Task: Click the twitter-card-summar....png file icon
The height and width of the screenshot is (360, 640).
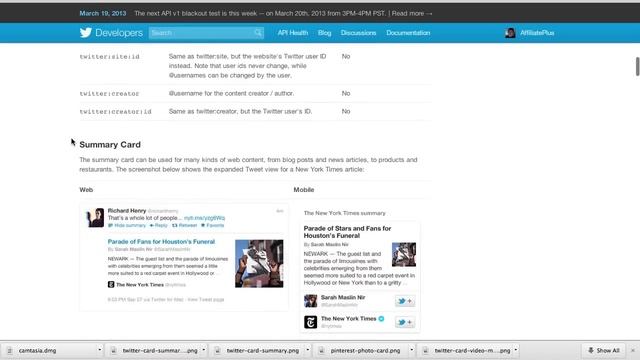Action: coord(114,351)
